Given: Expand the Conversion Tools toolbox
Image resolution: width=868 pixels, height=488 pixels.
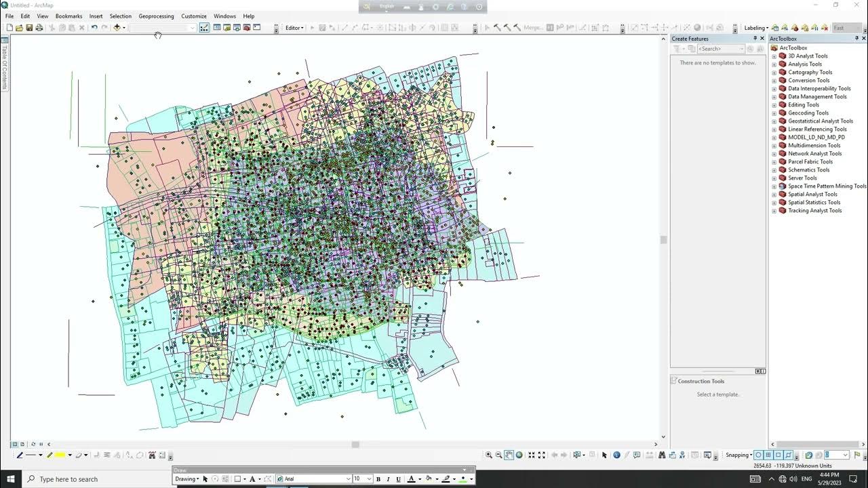Looking at the screenshot, I should click(774, 81).
